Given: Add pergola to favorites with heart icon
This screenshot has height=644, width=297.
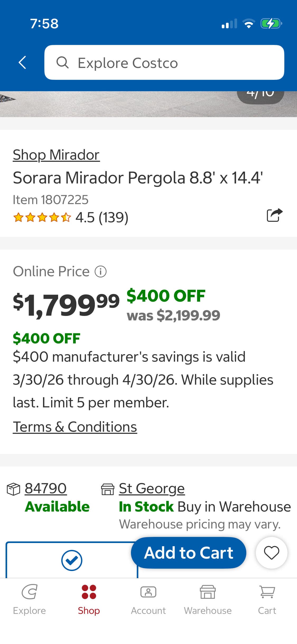Looking at the screenshot, I should point(271,553).
